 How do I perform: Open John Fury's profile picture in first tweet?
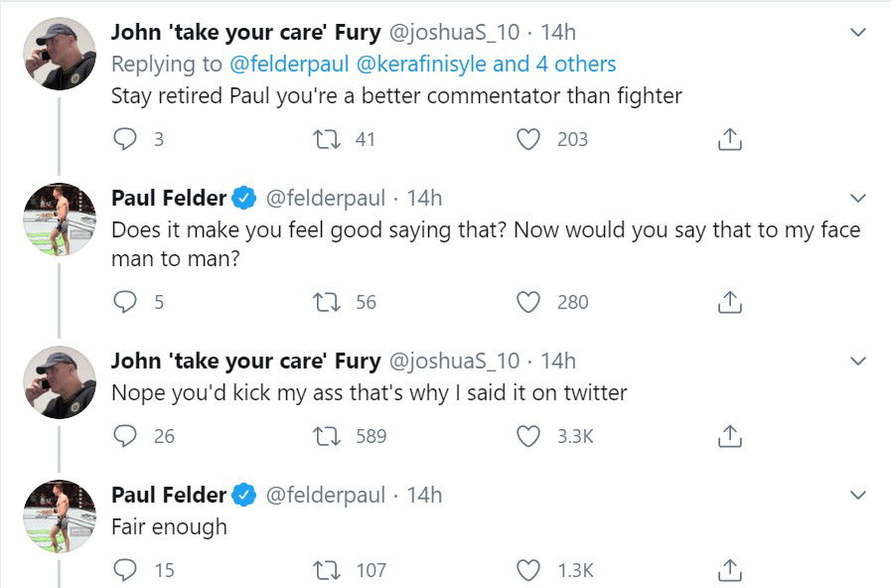click(60, 55)
